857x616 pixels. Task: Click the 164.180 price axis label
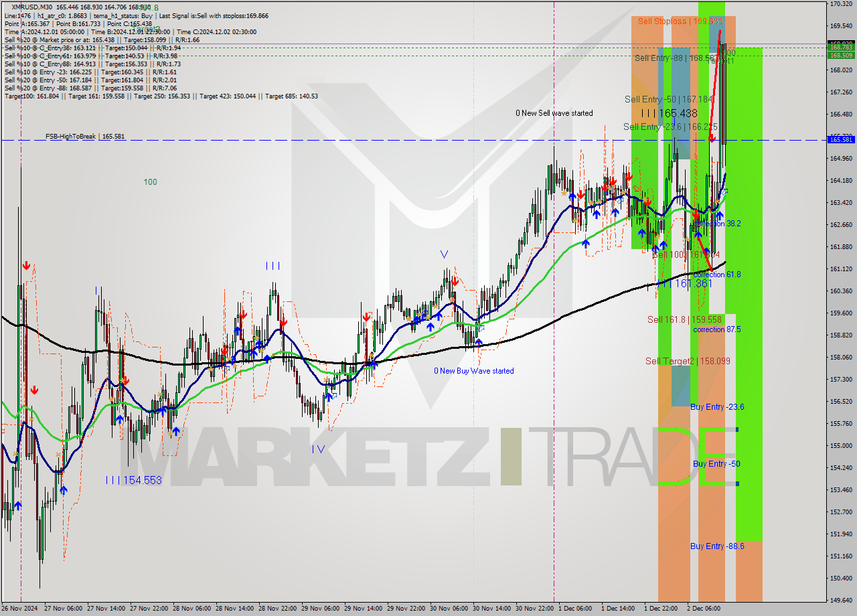pos(842,181)
